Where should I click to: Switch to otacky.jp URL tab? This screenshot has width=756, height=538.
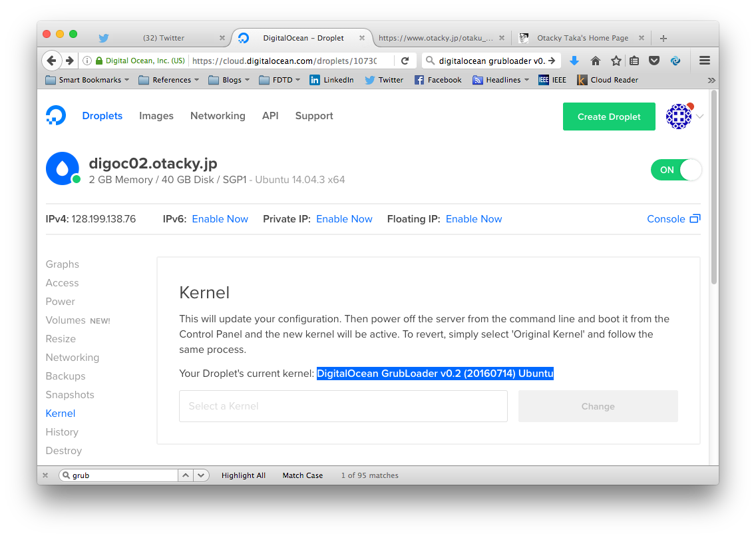[x=436, y=38]
